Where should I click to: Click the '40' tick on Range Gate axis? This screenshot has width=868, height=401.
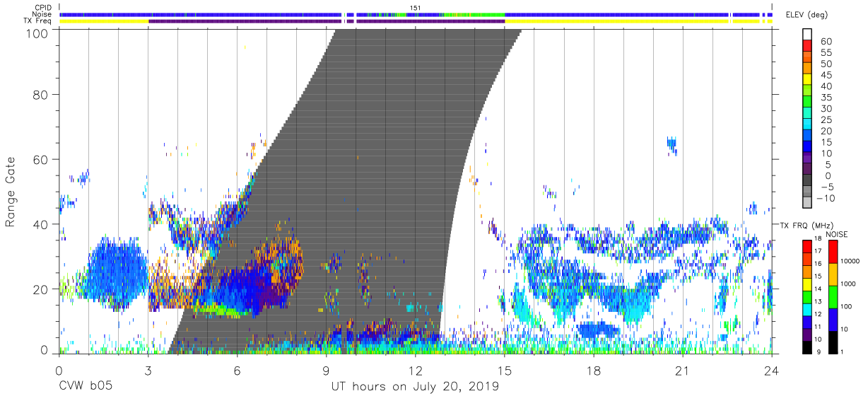tap(39, 224)
